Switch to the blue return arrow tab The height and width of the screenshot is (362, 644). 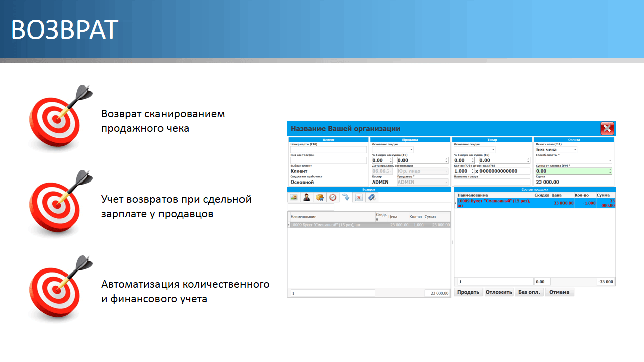click(346, 198)
